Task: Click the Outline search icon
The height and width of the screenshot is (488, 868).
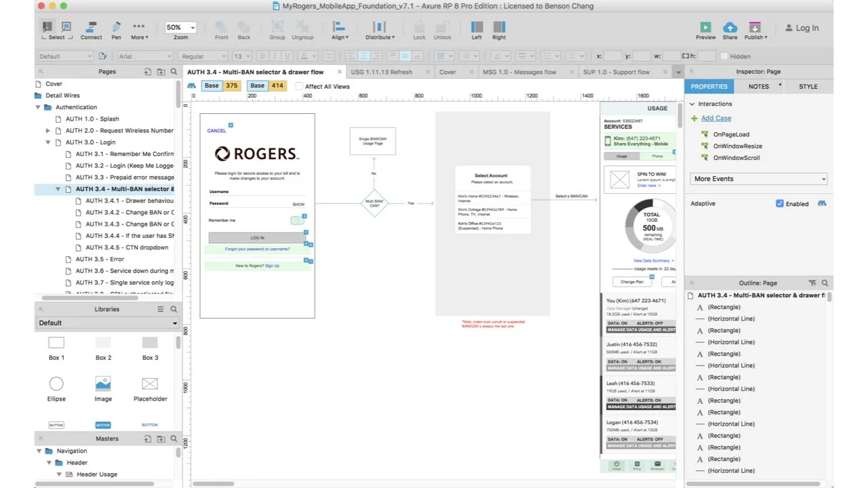Action: pos(825,283)
